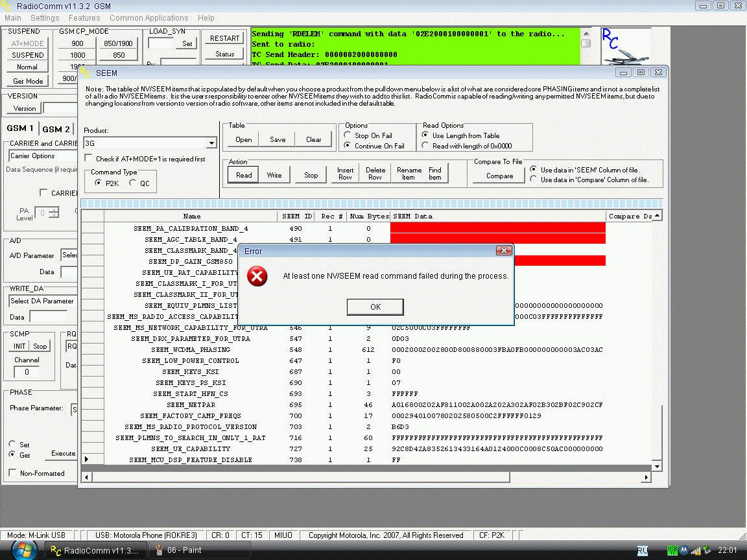The image size is (747, 560).
Task: Click the Motorola tray icon
Action: coord(683,550)
